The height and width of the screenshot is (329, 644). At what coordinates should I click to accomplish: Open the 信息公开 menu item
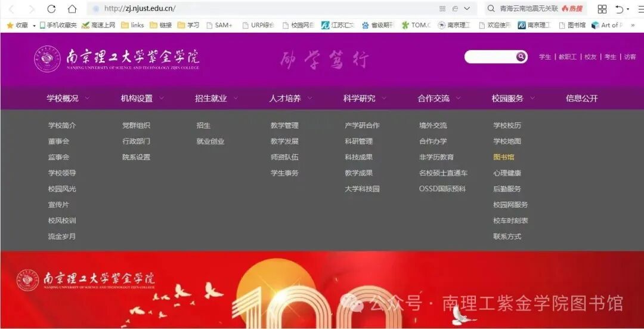tap(582, 99)
